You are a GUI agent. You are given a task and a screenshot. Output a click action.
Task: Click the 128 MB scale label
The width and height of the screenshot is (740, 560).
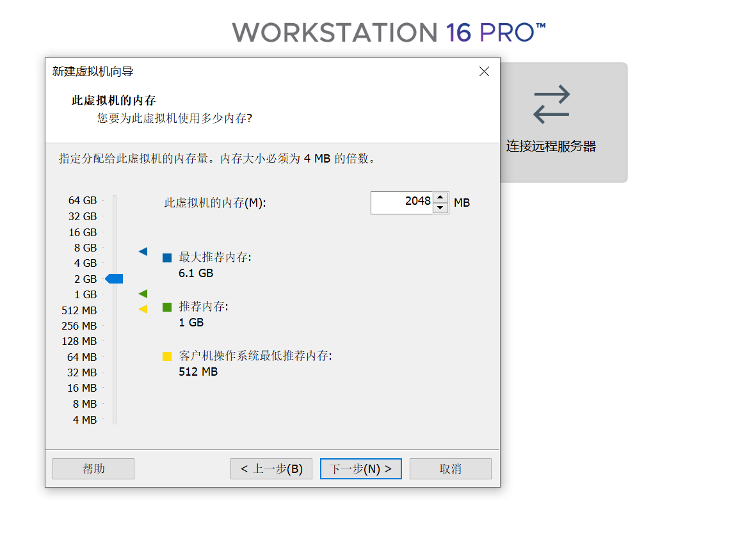[79, 341]
